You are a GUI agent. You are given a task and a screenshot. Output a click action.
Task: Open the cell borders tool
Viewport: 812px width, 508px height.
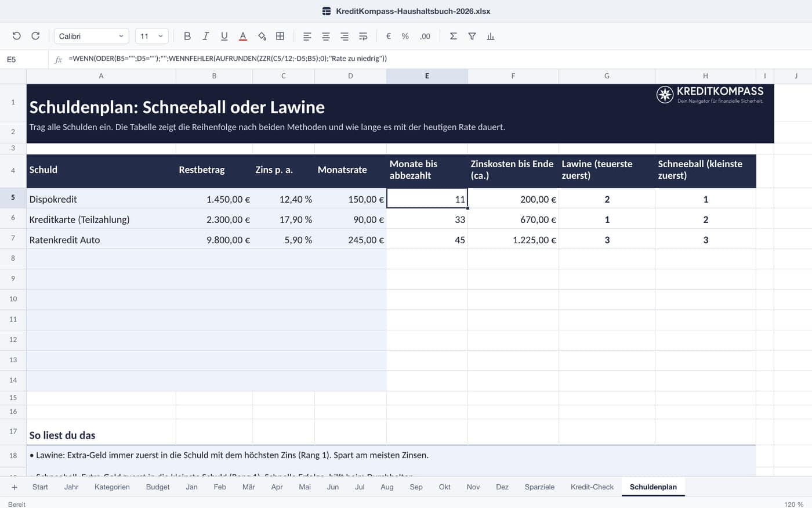pyautogui.click(x=280, y=36)
